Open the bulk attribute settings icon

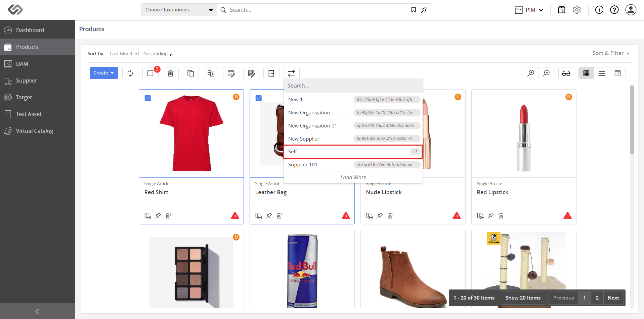[x=211, y=73]
